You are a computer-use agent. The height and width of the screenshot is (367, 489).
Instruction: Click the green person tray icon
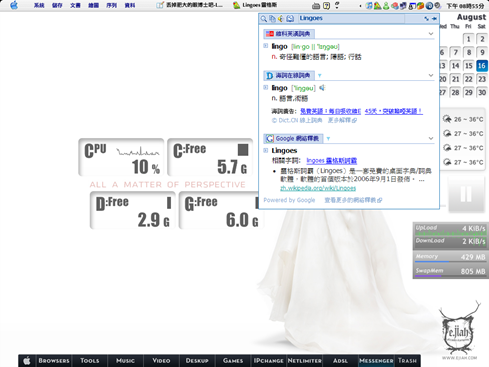click(386, 6)
